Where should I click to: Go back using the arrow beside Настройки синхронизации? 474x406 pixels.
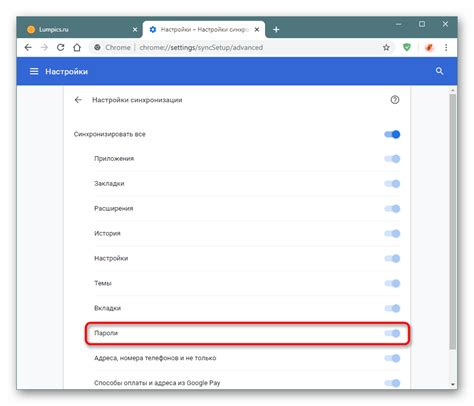tap(78, 100)
